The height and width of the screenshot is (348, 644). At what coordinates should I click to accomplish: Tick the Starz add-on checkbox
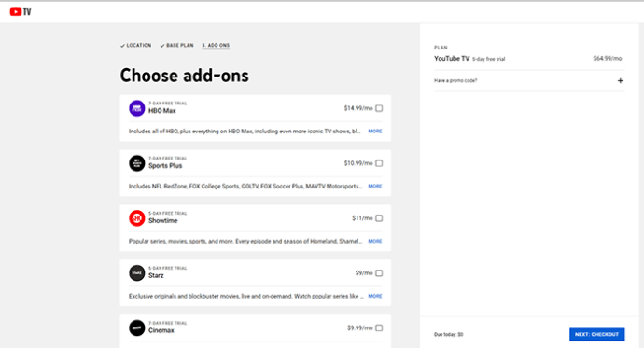tap(379, 273)
